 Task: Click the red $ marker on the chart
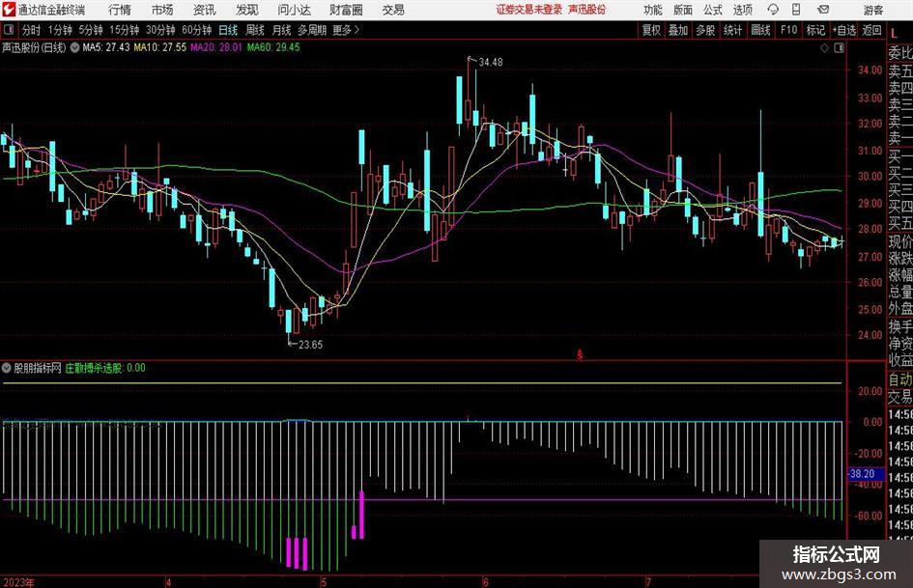pos(580,354)
